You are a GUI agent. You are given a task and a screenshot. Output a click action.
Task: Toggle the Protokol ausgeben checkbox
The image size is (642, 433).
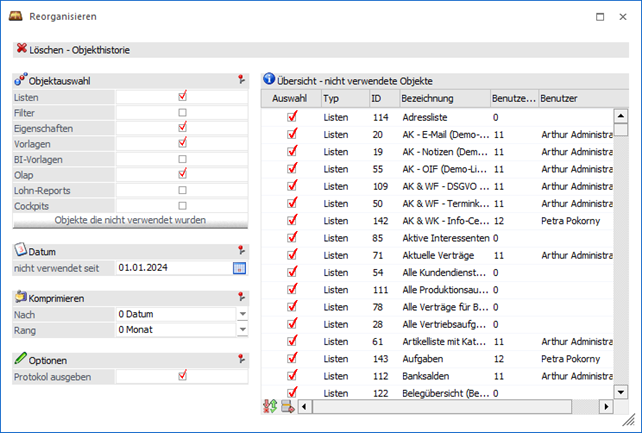pyautogui.click(x=182, y=376)
